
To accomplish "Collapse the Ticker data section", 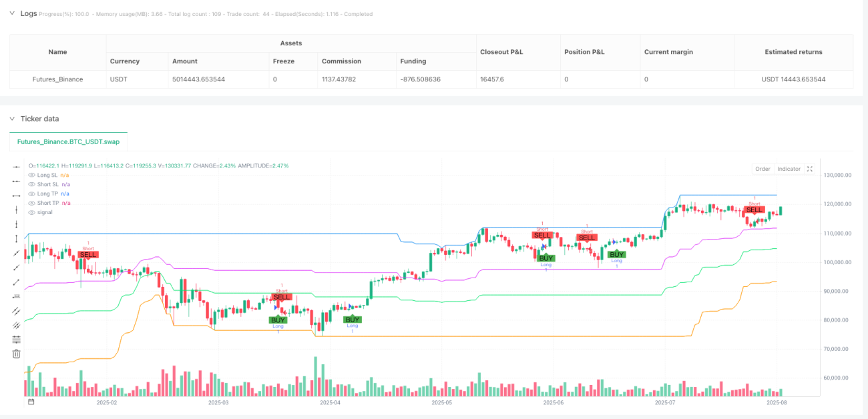I will click(11, 118).
